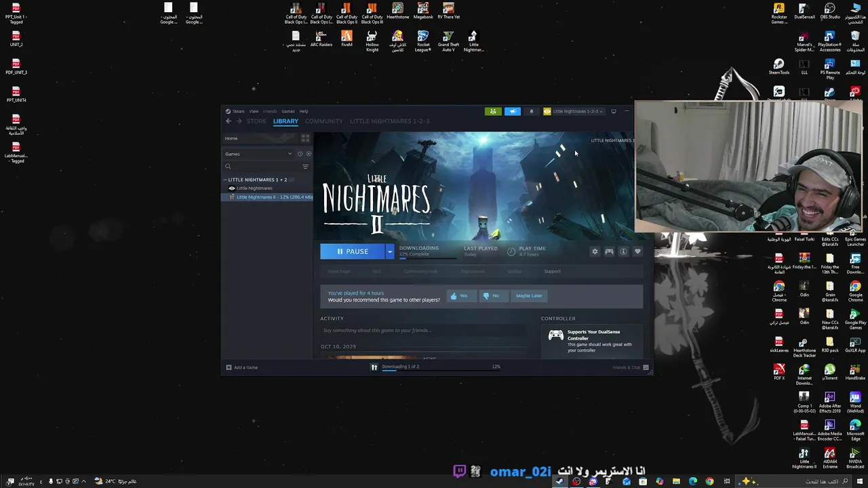Expand the Pause button dropdown arrow
The height and width of the screenshot is (488, 868).
pyautogui.click(x=389, y=251)
